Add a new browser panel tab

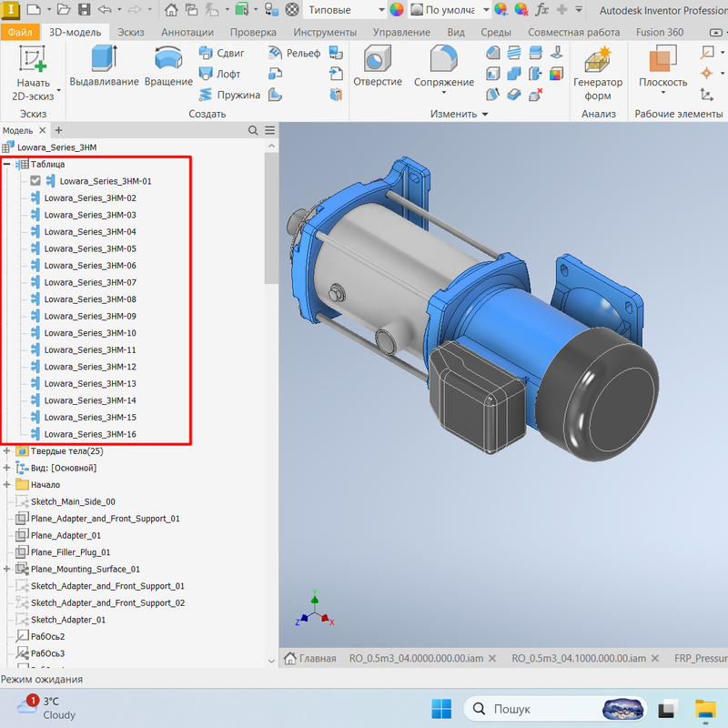click(58, 130)
